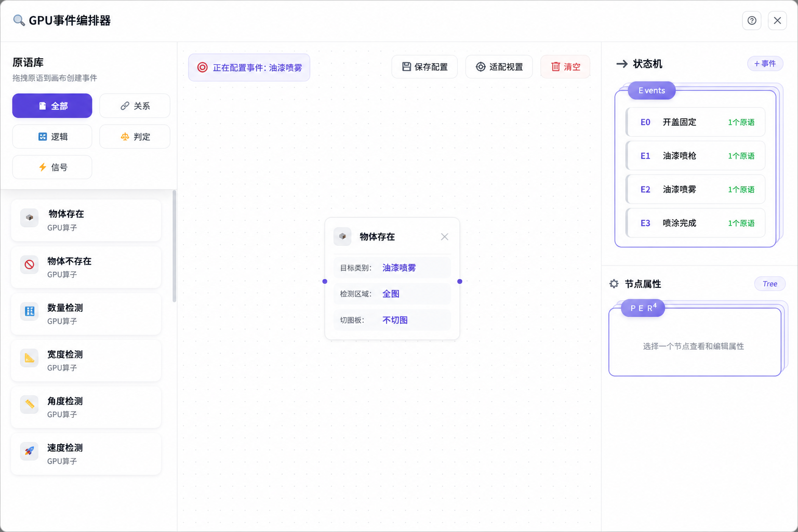This screenshot has height=532, width=798.
Task: Open the 信号 primitive filter
Action: pos(52,167)
